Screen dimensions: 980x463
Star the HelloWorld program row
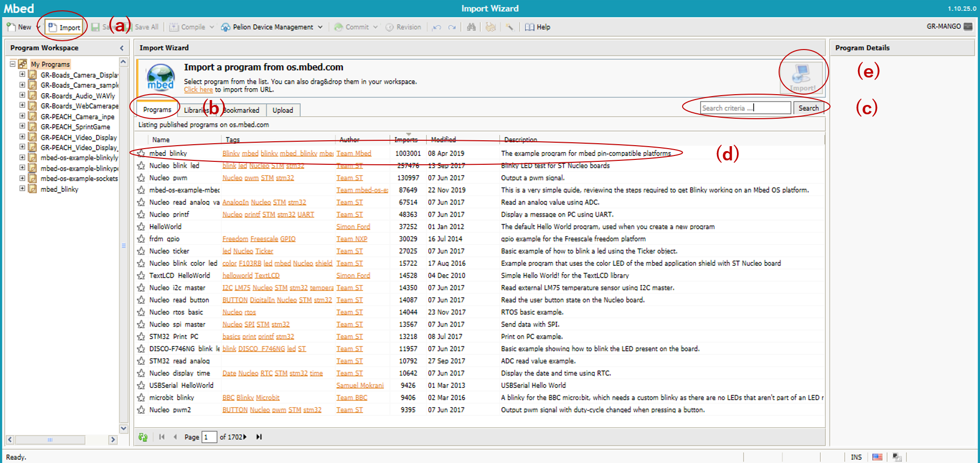click(141, 227)
